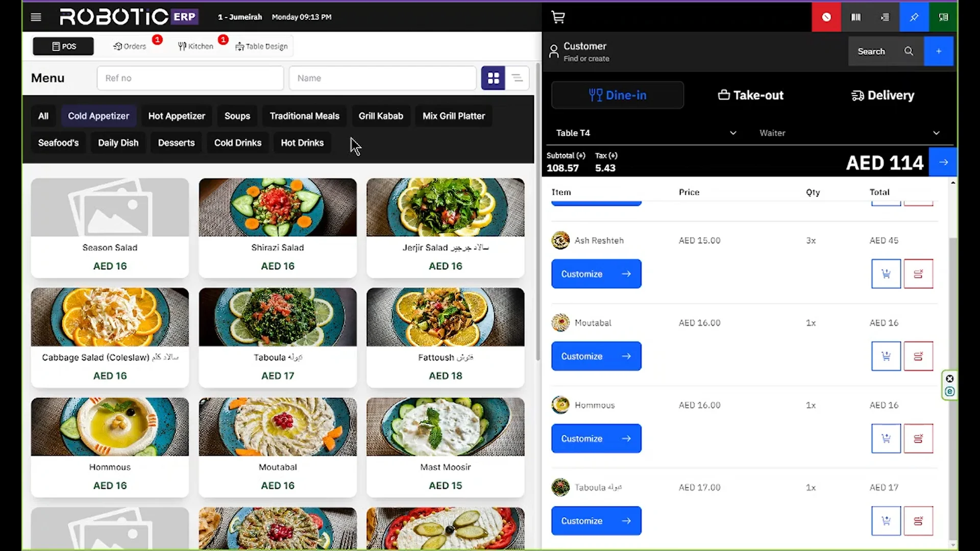The height and width of the screenshot is (551, 980).
Task: Select Cold Appetizer category
Action: (99, 116)
